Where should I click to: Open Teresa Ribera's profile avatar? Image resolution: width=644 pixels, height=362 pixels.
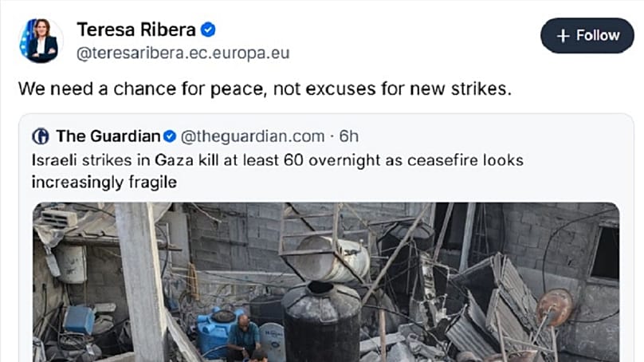pyautogui.click(x=41, y=41)
